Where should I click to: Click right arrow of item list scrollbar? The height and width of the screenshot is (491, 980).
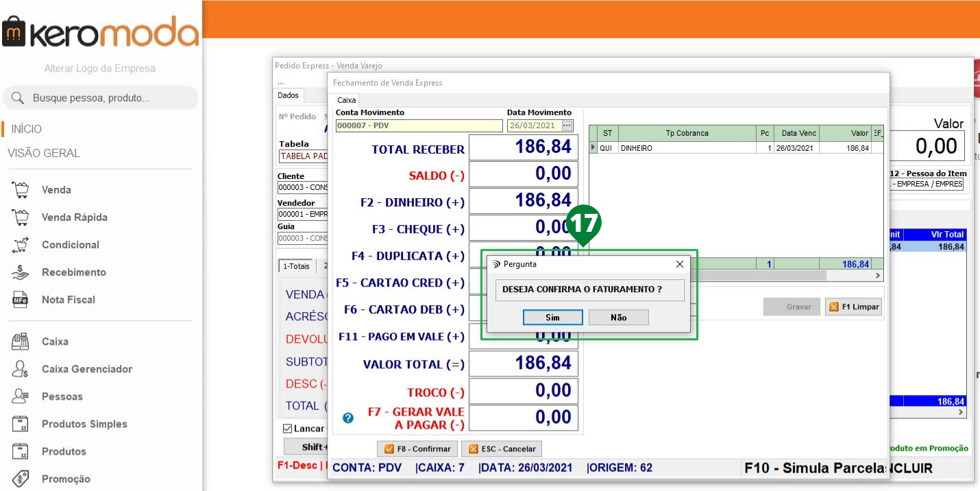click(961, 413)
